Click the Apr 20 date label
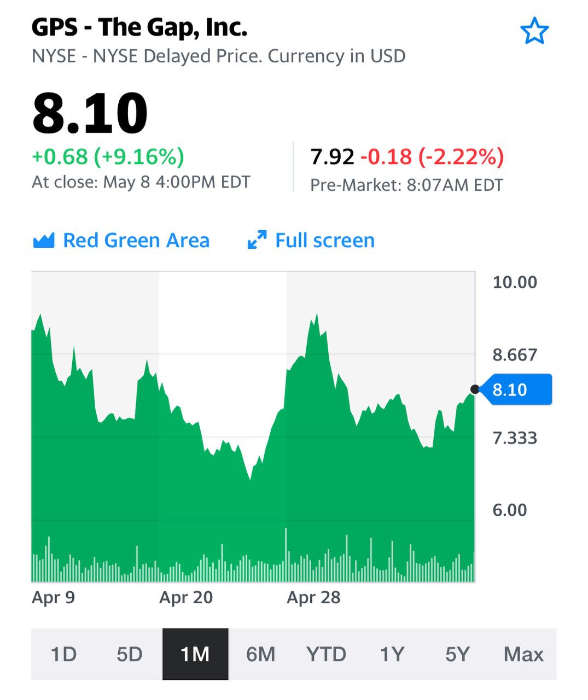The width and height of the screenshot is (588, 700). (x=186, y=597)
